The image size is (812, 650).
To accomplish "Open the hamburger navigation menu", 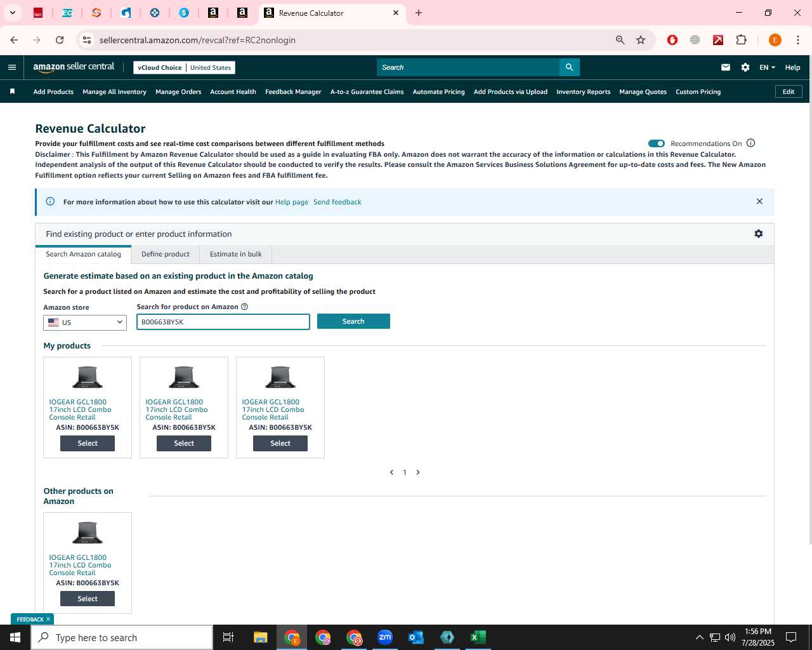I will pos(12,67).
